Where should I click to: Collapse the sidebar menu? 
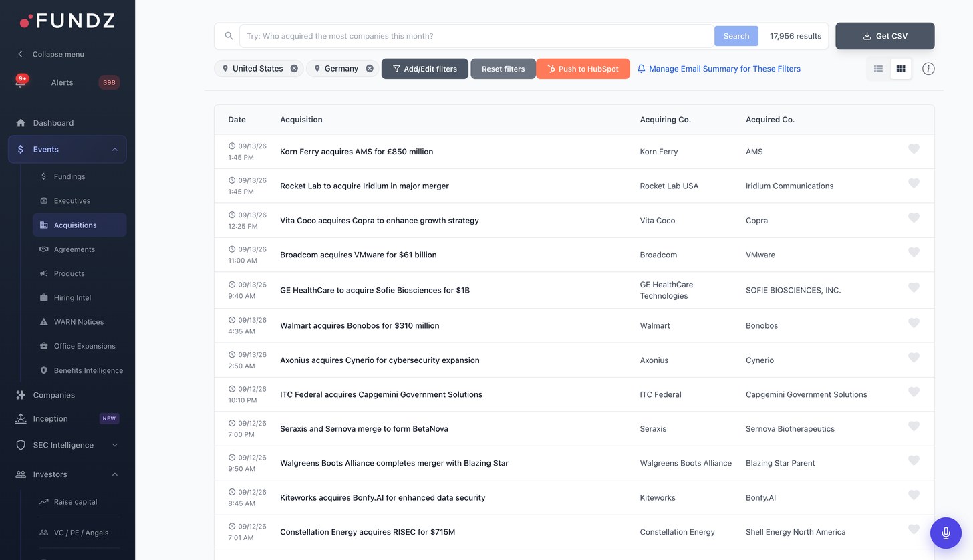[x=51, y=54]
